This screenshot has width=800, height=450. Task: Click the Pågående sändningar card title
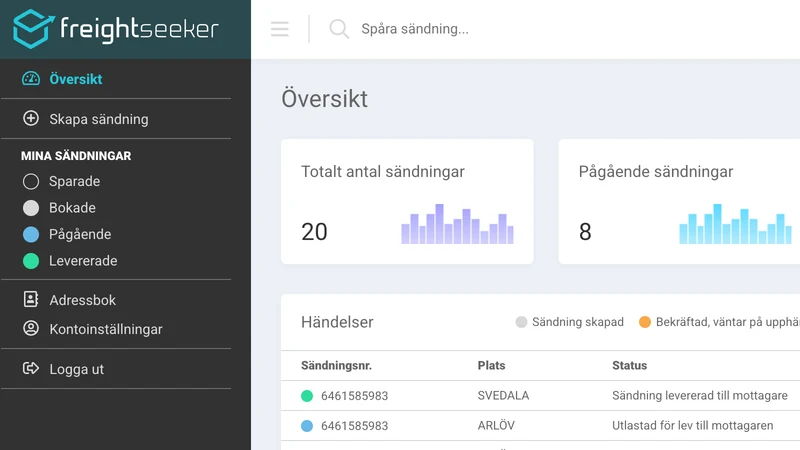click(x=656, y=171)
